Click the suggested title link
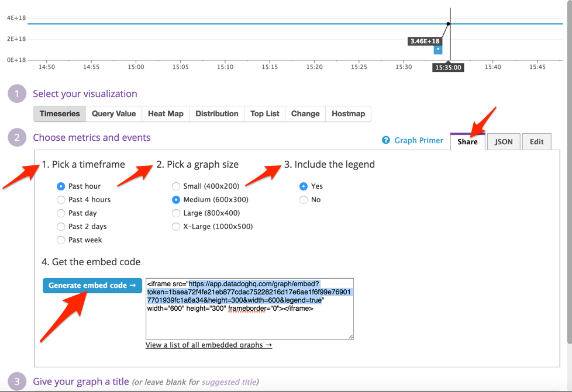Viewport: 572px width, 392px height. click(x=229, y=382)
